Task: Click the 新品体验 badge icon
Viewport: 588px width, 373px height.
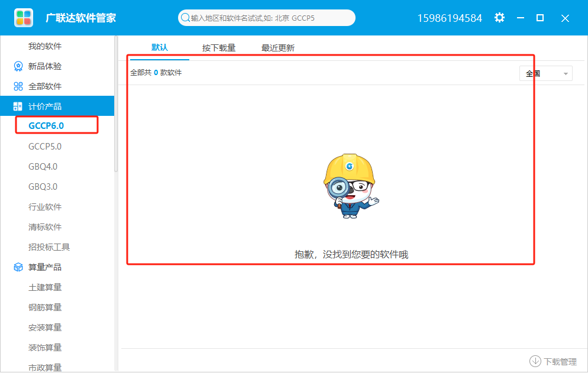Action: 18,66
